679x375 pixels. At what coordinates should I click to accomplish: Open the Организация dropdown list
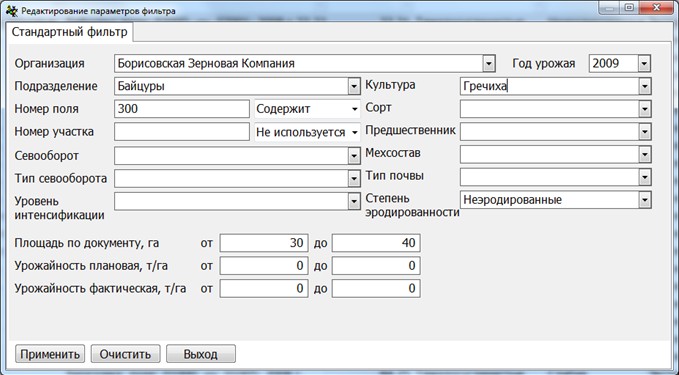coord(488,64)
